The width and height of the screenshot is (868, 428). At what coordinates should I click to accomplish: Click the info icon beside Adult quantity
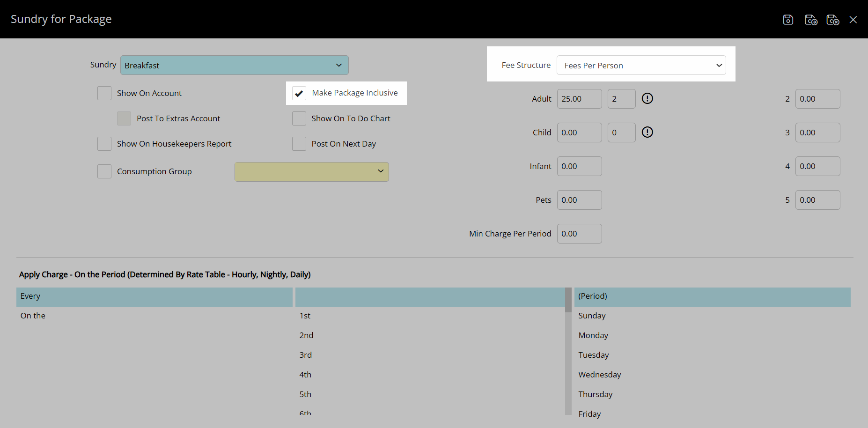click(x=647, y=99)
